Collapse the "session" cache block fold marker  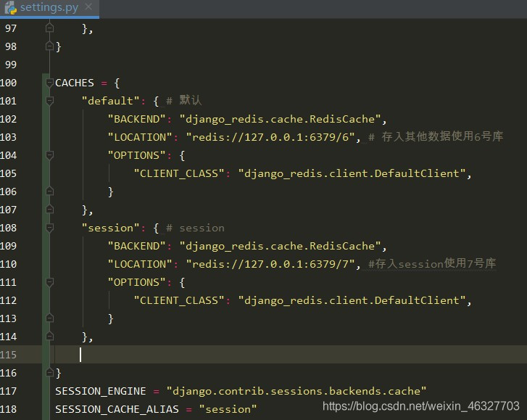coord(49,228)
